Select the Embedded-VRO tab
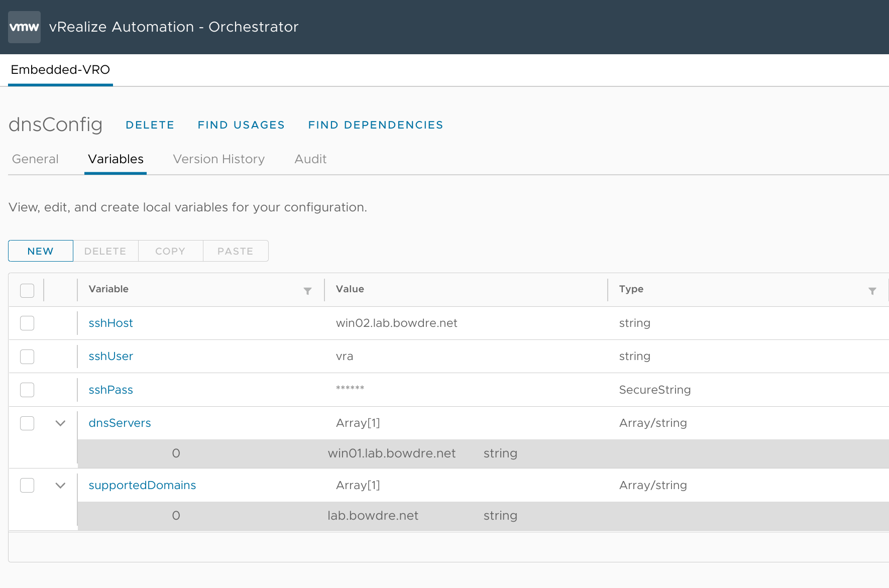The width and height of the screenshot is (889, 588). [x=60, y=70]
